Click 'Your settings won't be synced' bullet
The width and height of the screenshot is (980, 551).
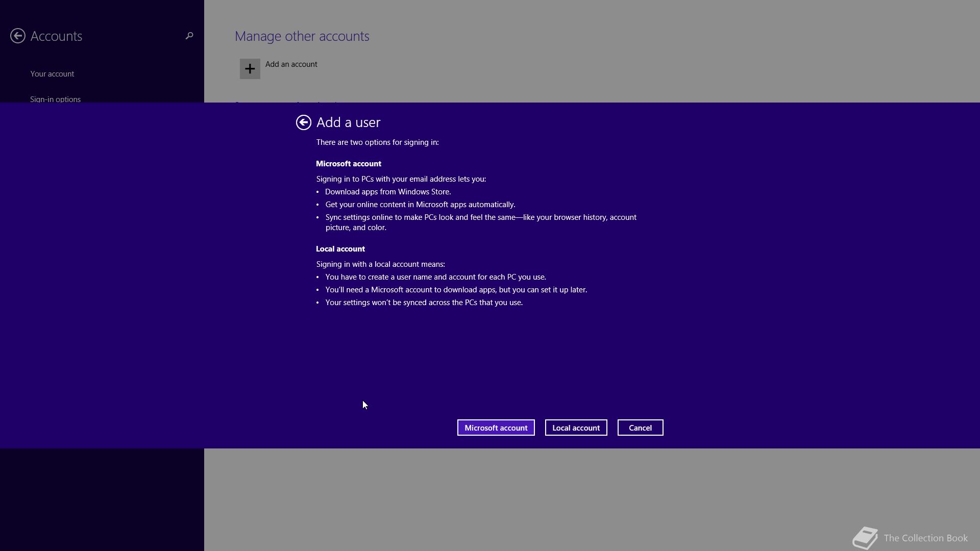(424, 303)
